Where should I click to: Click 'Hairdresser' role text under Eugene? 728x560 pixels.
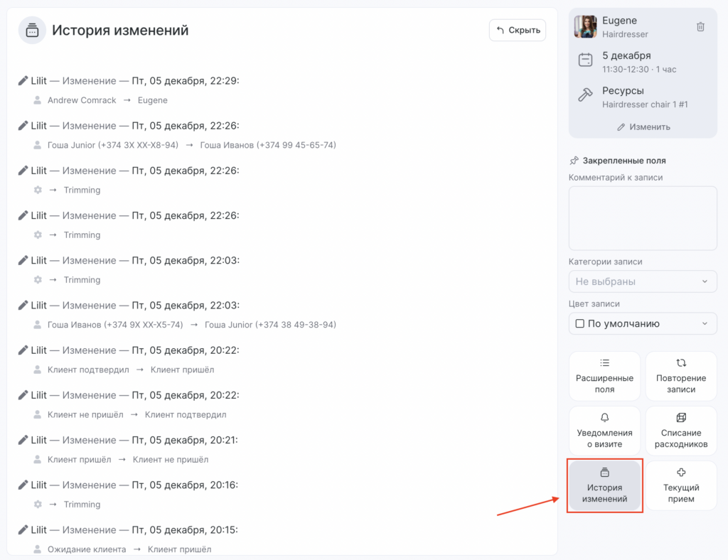(x=625, y=34)
